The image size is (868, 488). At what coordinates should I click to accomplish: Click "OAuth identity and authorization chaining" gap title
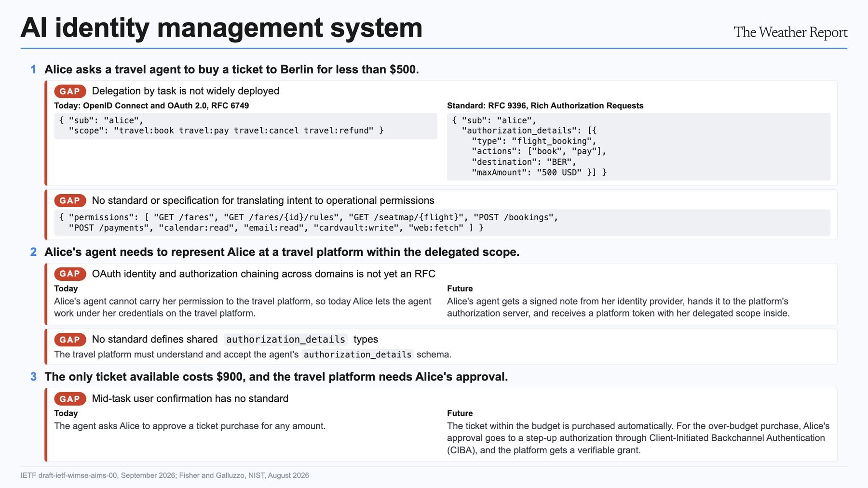pyautogui.click(x=263, y=274)
